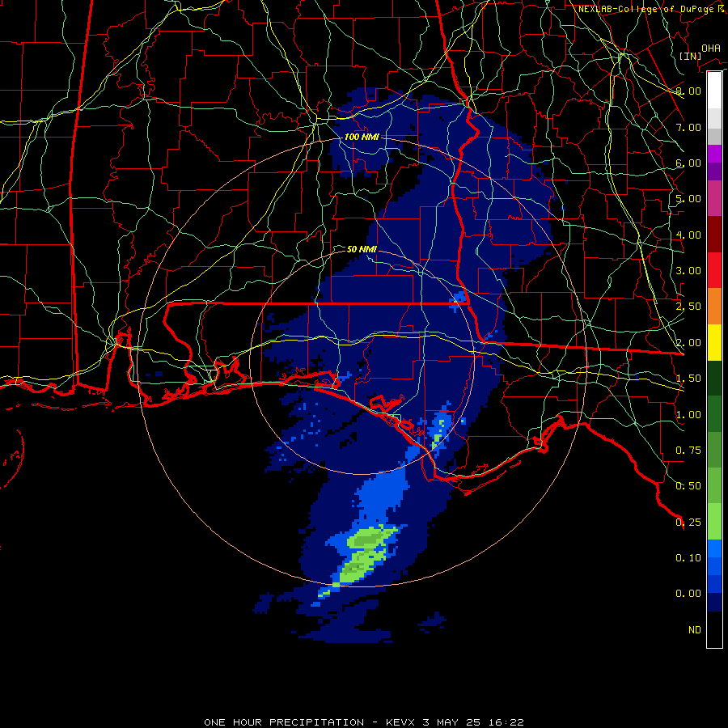Click the 7.00 legend value
The image size is (728, 728).
coord(688,127)
